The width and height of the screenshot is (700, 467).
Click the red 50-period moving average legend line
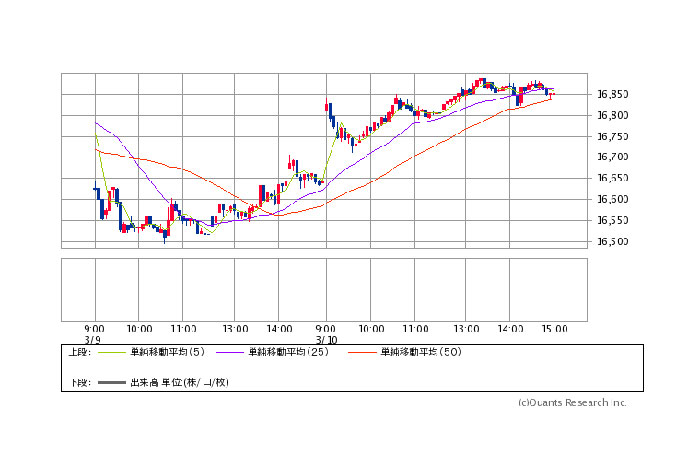(x=362, y=352)
